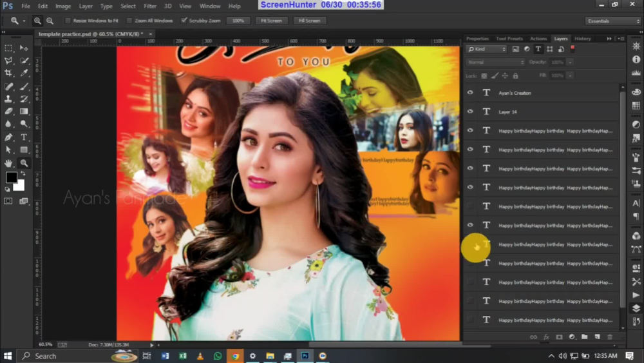Click the Fit Screen button
The height and width of the screenshot is (363, 644).
272,21
